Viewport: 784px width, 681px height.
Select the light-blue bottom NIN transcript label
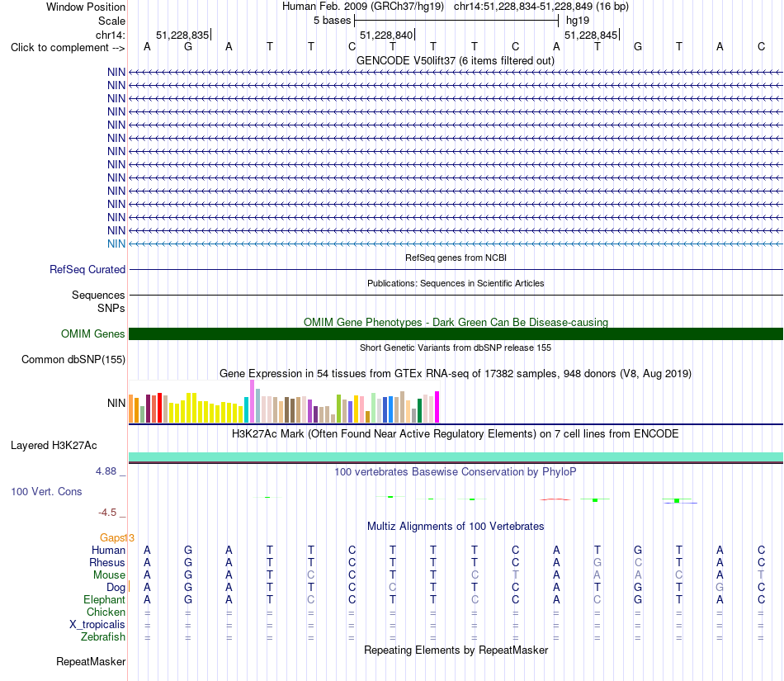116,244
